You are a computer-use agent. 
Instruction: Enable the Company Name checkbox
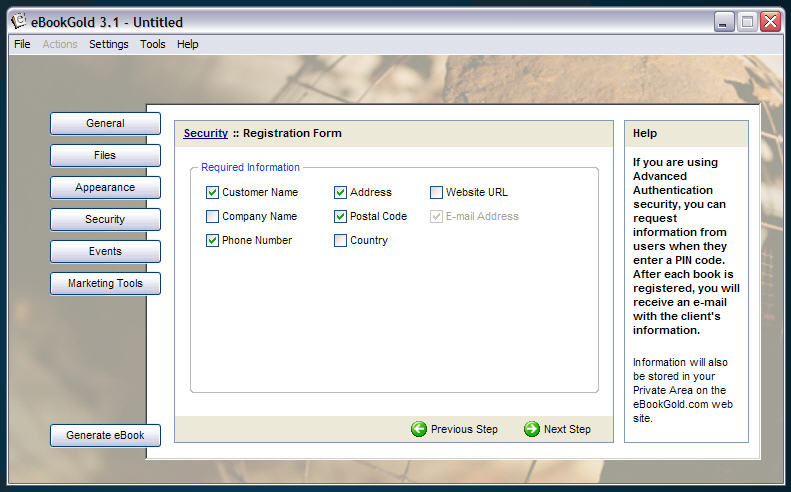pos(212,216)
